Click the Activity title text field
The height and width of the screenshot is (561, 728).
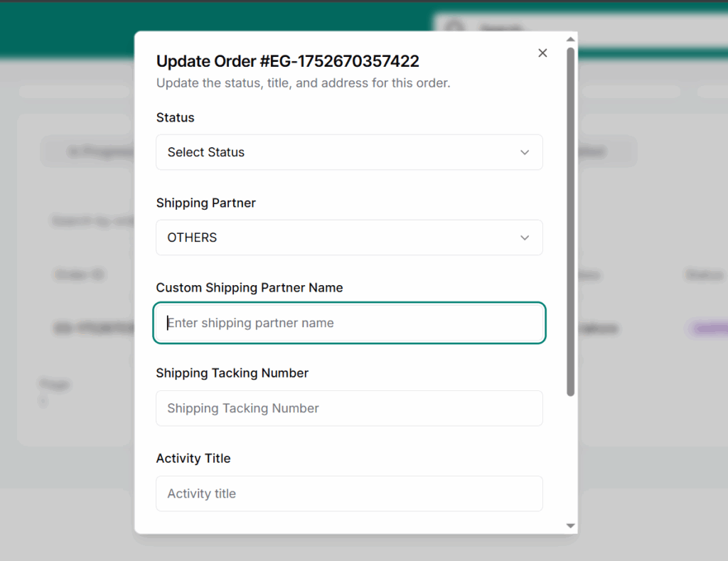348,493
